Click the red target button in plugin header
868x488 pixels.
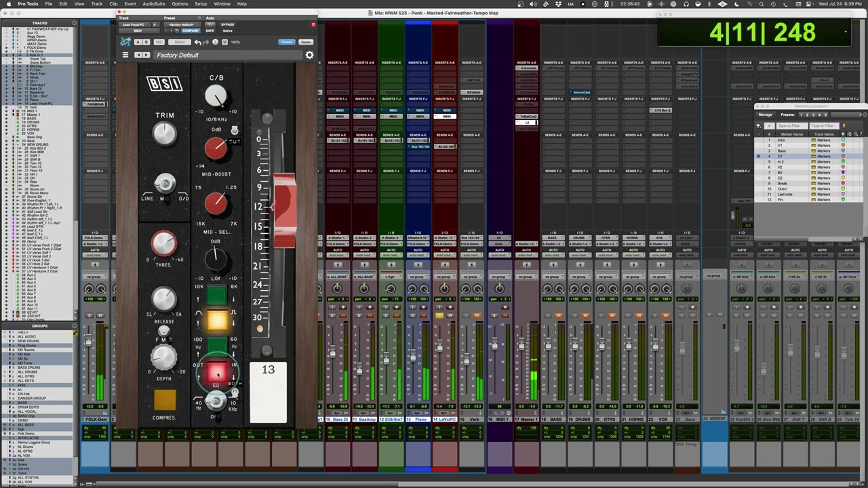click(x=313, y=24)
